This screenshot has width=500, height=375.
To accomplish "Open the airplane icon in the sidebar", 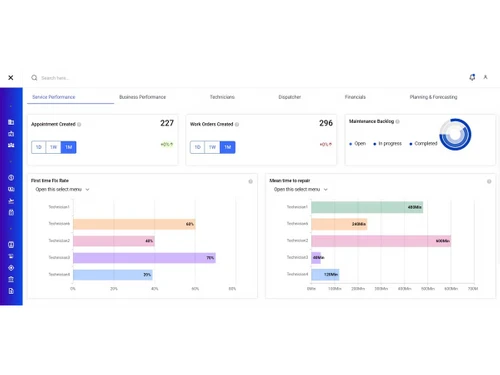I will click(11, 201).
